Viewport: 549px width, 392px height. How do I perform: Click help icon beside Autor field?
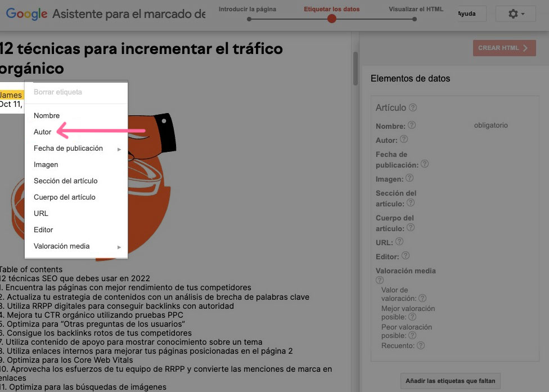[403, 139]
